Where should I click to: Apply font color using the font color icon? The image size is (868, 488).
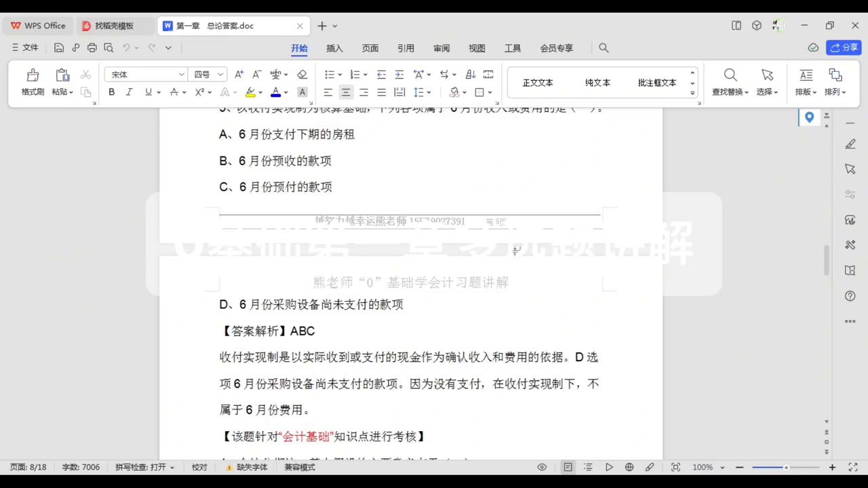pos(275,92)
